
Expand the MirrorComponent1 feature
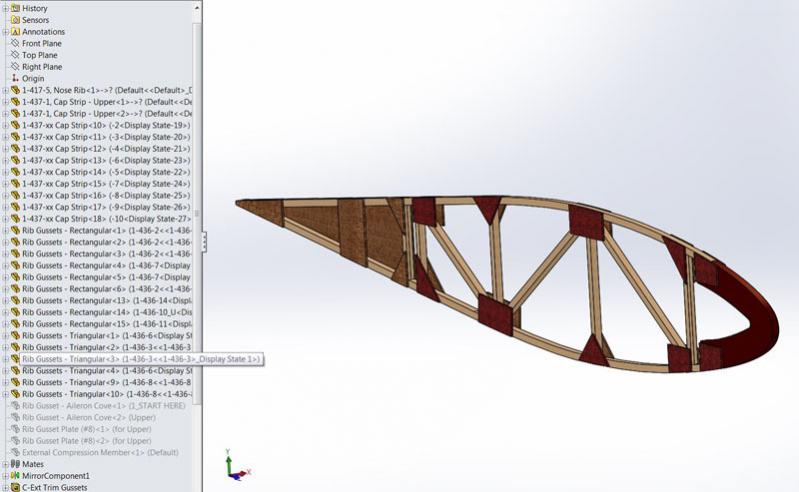[6, 476]
